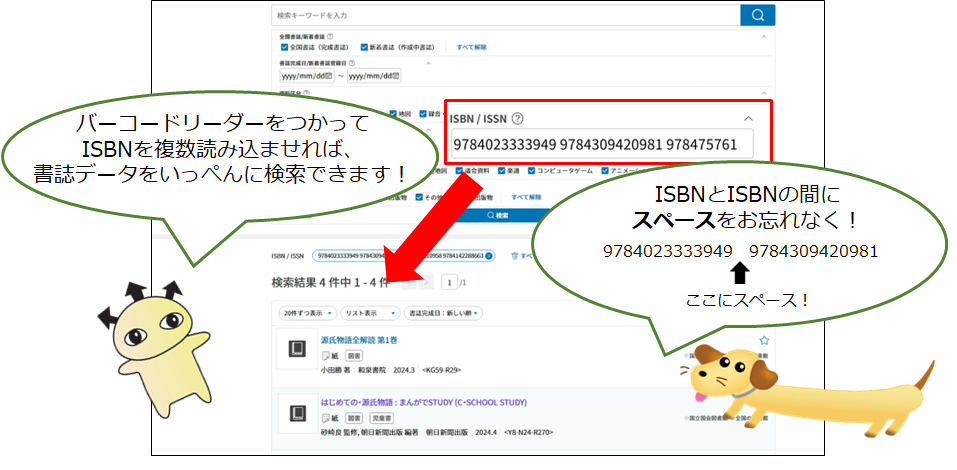Screen dimensions: 957x470
Task: Click call number <KG59-R29>
Action: (x=441, y=370)
